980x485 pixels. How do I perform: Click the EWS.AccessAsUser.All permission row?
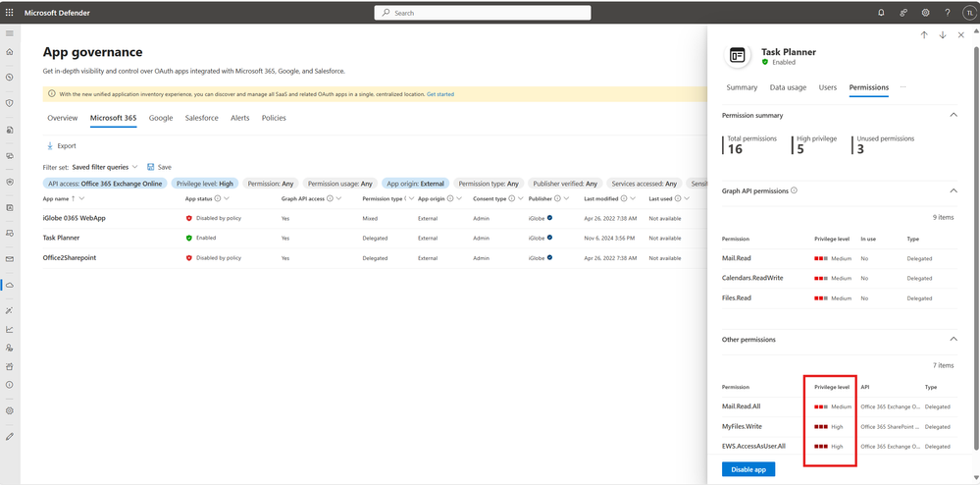click(840, 446)
